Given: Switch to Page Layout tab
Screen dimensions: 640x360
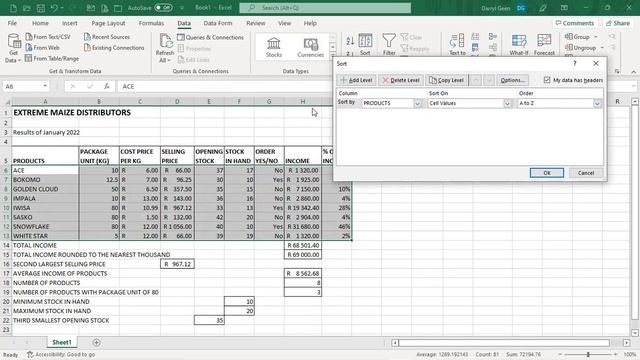Looking at the screenshot, I should coord(108,23).
